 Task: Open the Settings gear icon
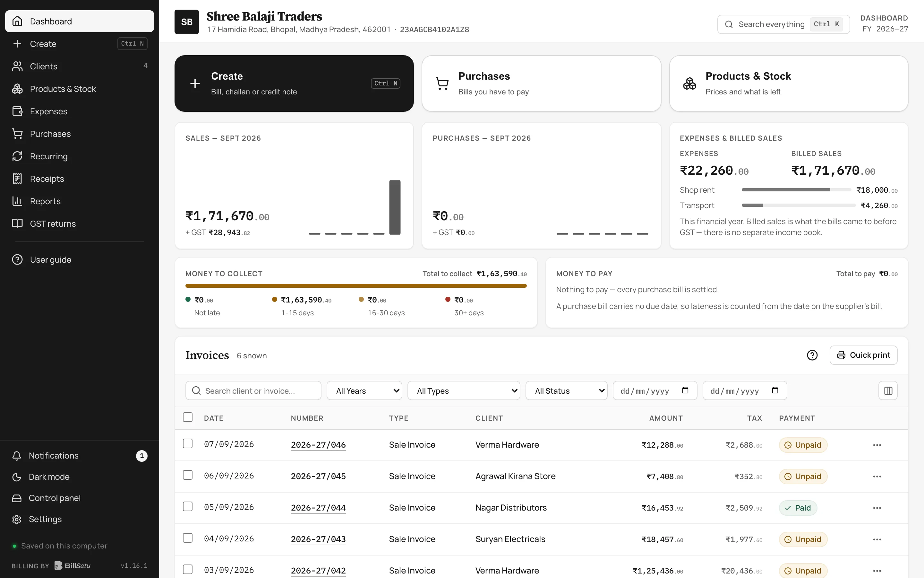coord(17,519)
